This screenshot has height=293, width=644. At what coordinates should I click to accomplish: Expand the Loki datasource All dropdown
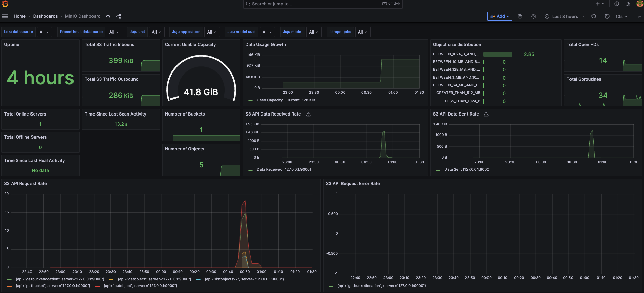tap(44, 32)
